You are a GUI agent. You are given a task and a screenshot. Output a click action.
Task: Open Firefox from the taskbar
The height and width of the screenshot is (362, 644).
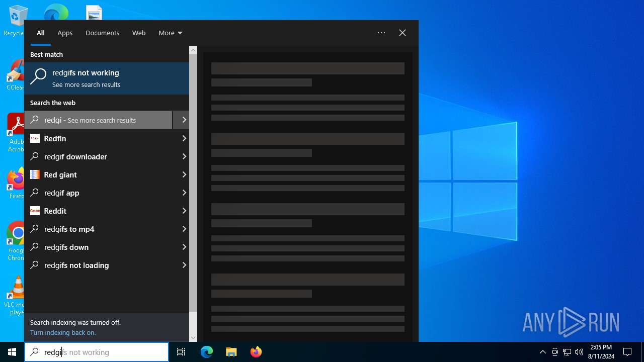tap(256, 352)
